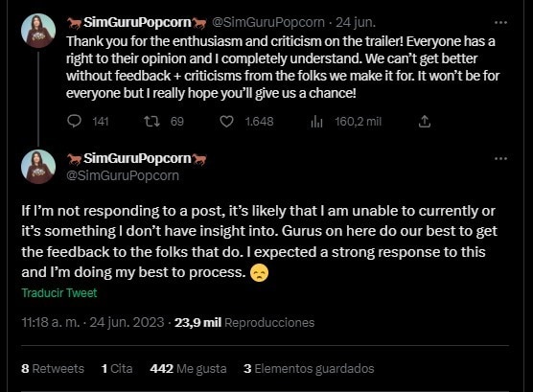This screenshot has width=533, height=392.
Task: Open the 11:18 a. m. 24 jun. 2023 timestamp
Action: click(x=93, y=322)
